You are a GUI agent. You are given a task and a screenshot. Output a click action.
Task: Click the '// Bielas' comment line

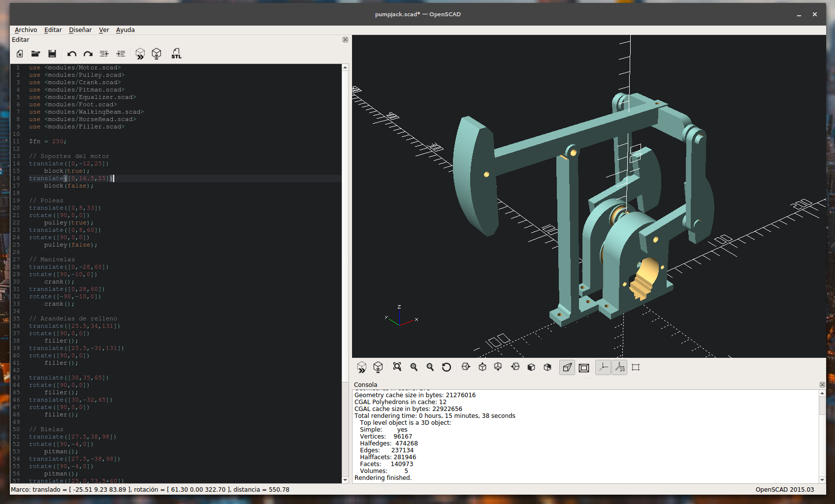46,429
